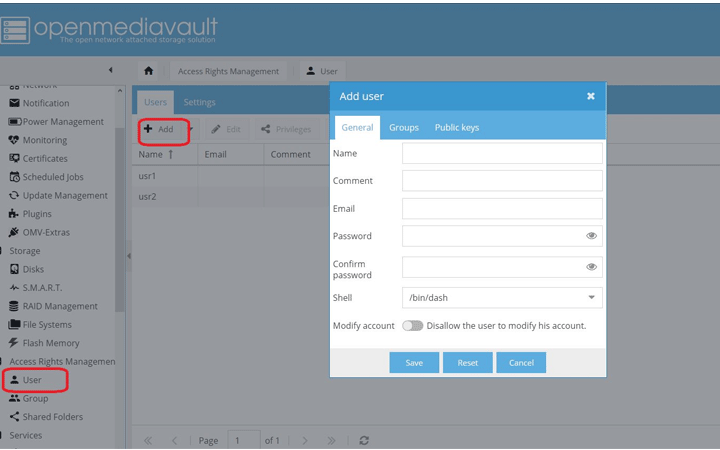The image size is (720, 450).
Task: Sort by the Comment column header
Action: click(x=297, y=154)
